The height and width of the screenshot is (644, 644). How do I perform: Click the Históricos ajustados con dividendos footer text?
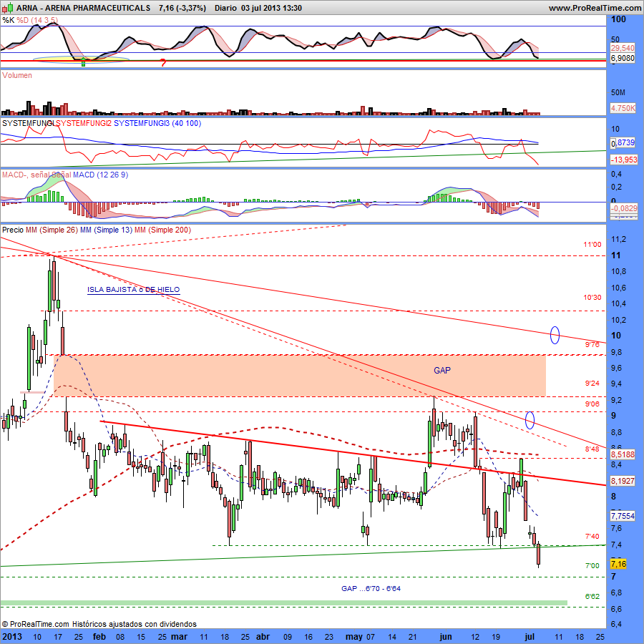[x=135, y=624]
